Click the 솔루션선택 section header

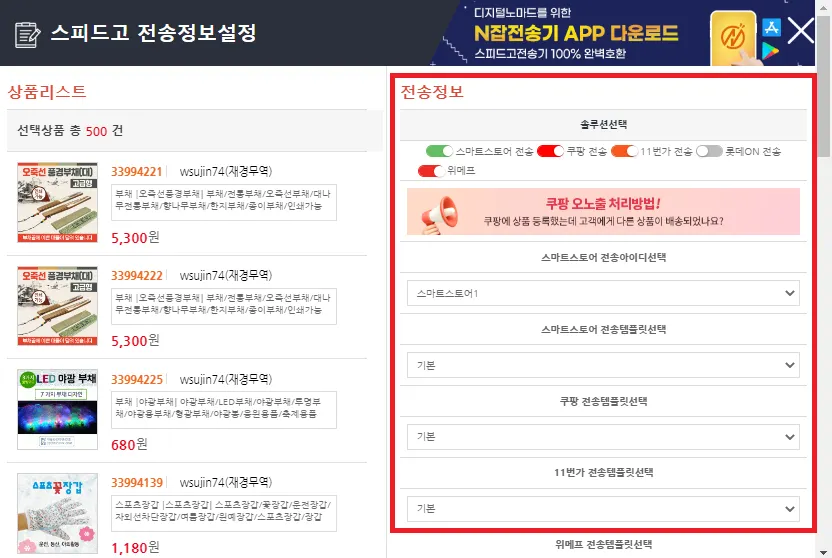603,125
